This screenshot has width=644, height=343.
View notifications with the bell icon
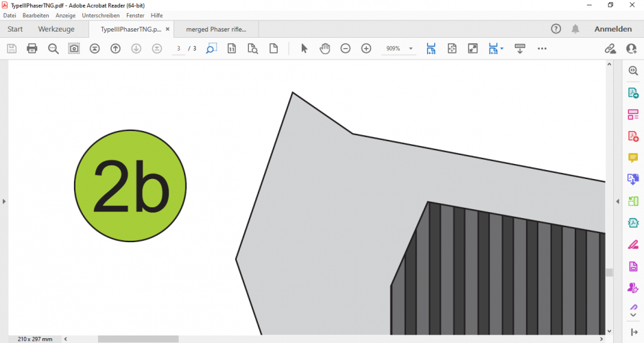point(575,29)
